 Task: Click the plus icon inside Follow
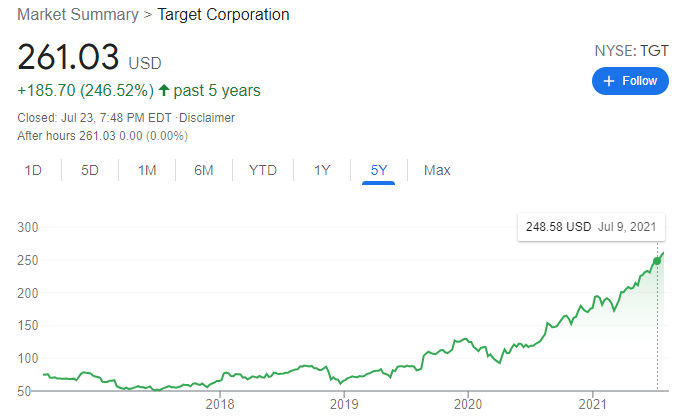point(608,81)
